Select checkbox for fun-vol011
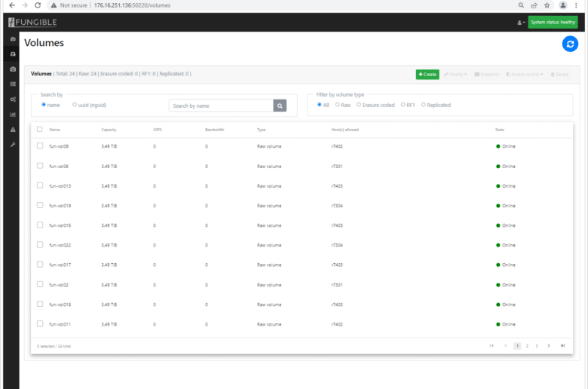 40,323
